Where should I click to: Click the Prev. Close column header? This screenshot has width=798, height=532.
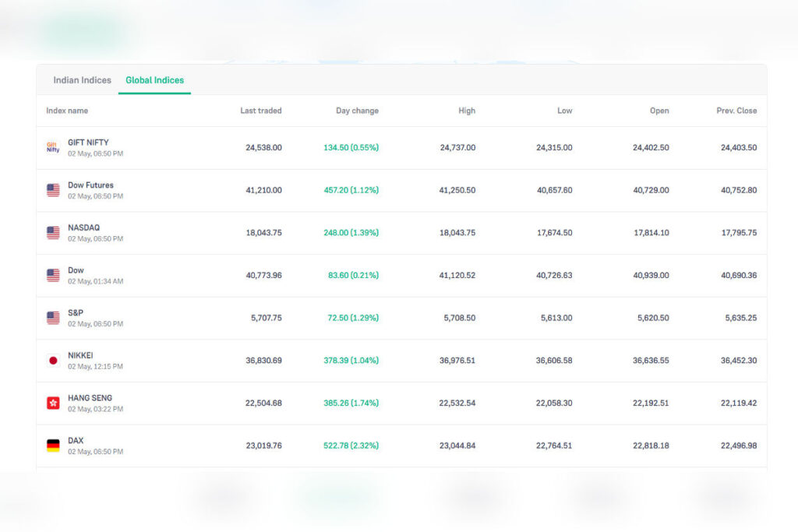(x=736, y=111)
